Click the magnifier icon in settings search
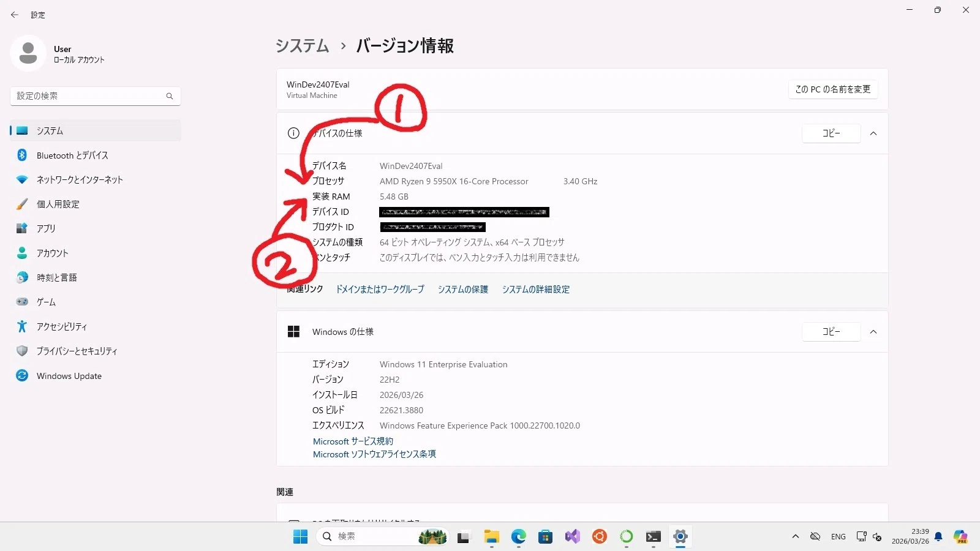Image resolution: width=980 pixels, height=551 pixels. pos(170,96)
